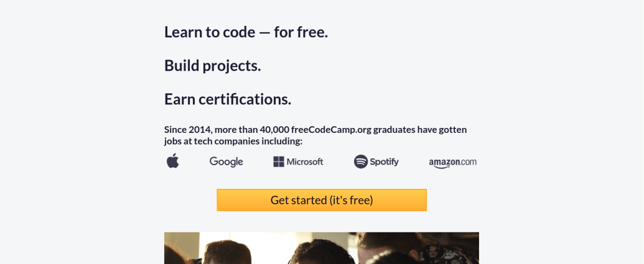The image size is (644, 264).
Task: Select the Microsoft four-square window icon
Action: tap(279, 162)
